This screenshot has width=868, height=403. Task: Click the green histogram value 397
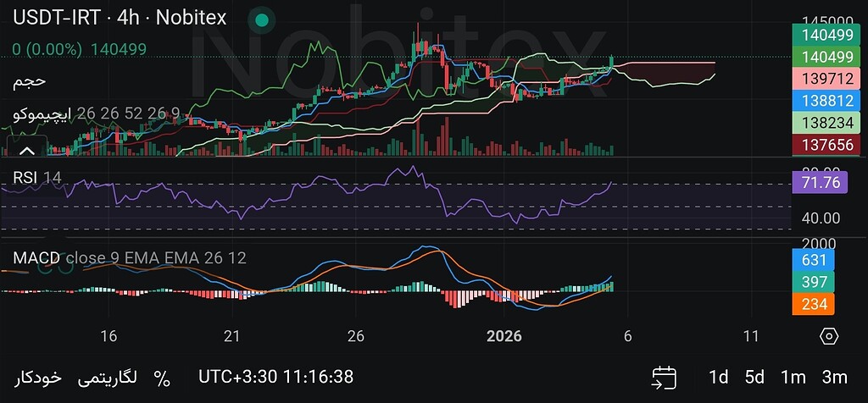coord(813,282)
